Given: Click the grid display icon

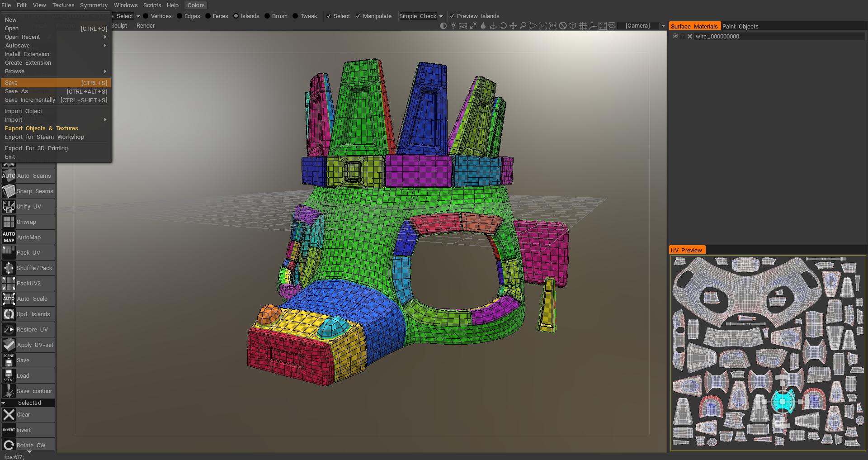Looking at the screenshot, I should [x=583, y=26].
